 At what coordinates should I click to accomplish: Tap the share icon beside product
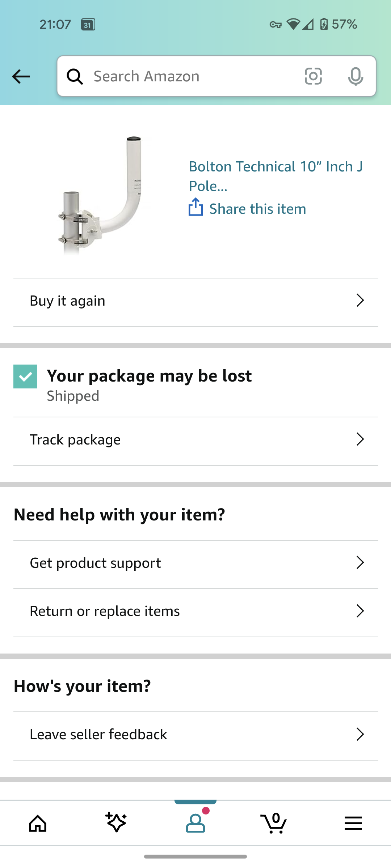click(x=196, y=207)
